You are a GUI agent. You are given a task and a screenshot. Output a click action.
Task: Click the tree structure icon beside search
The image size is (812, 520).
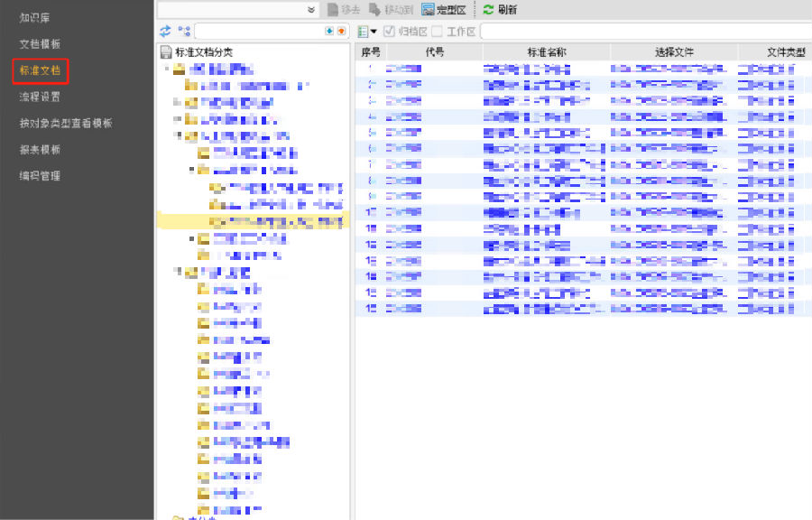coord(184,31)
